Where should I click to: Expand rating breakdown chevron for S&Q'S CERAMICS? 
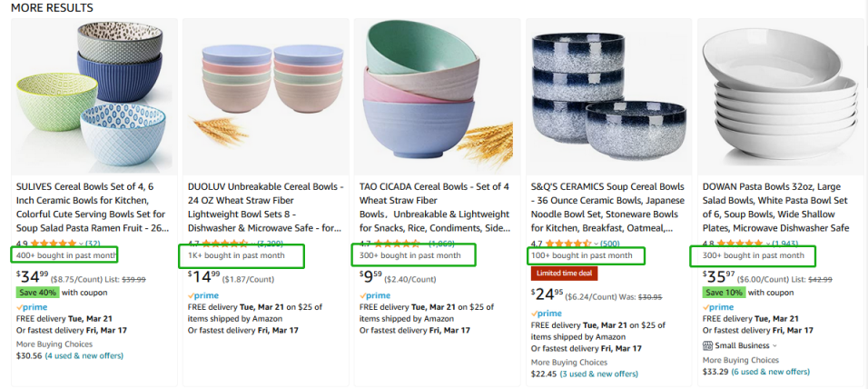pos(597,244)
